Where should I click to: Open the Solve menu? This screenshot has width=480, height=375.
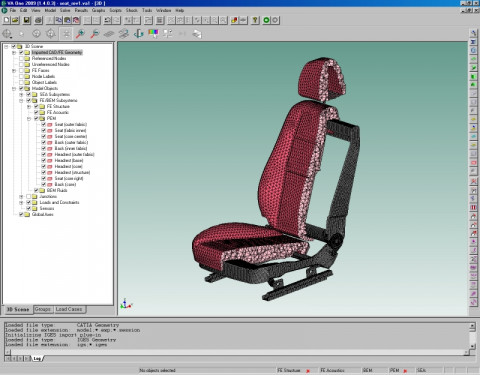click(65, 10)
